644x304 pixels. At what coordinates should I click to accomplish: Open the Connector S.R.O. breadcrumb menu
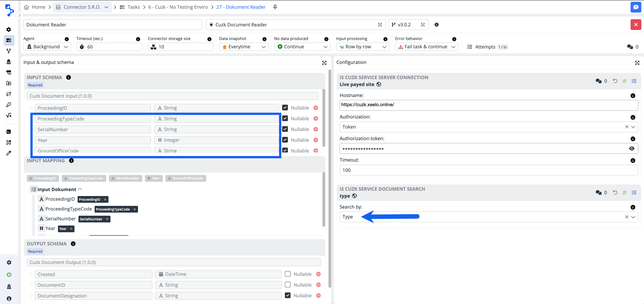(106, 7)
